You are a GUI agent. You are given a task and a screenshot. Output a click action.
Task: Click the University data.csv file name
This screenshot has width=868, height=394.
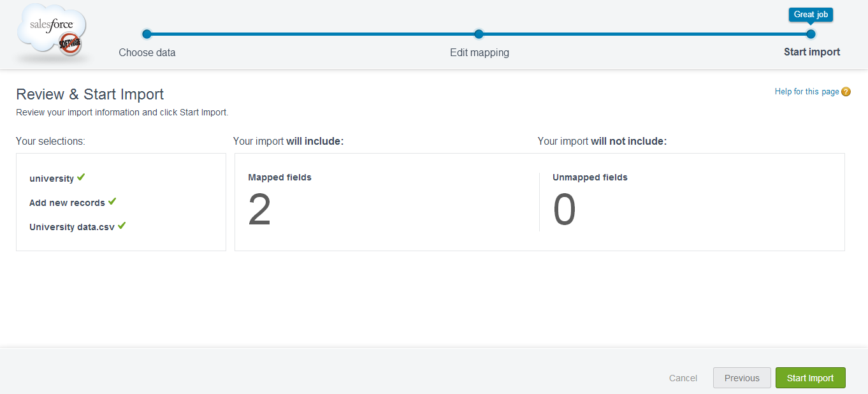pos(72,227)
